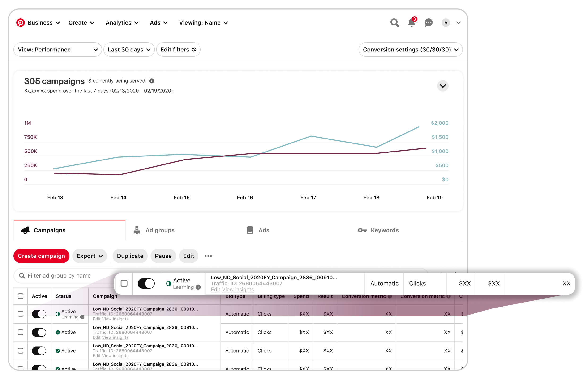583x392 pixels.
Task: Expand the Last 30 days date dropdown
Action: point(129,50)
